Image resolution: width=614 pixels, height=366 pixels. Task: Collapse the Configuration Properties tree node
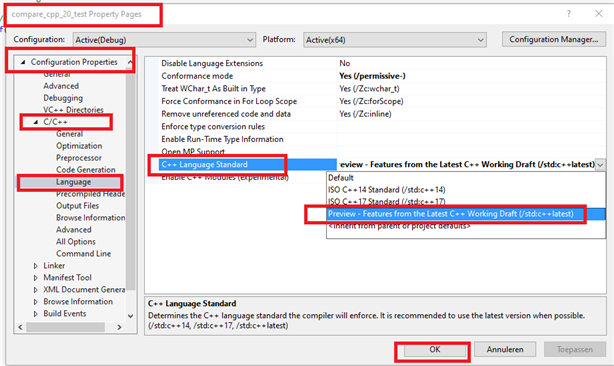pos(23,62)
